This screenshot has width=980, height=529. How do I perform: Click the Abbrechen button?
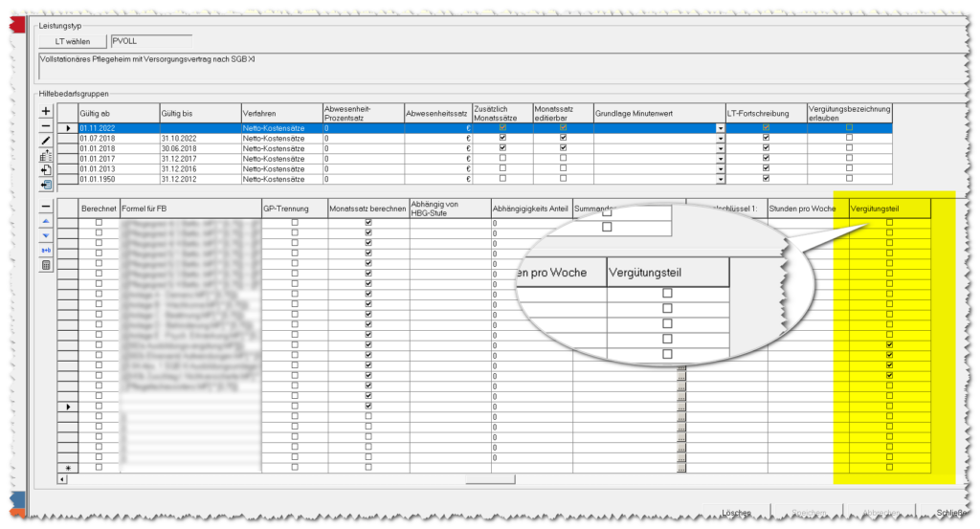point(881,512)
